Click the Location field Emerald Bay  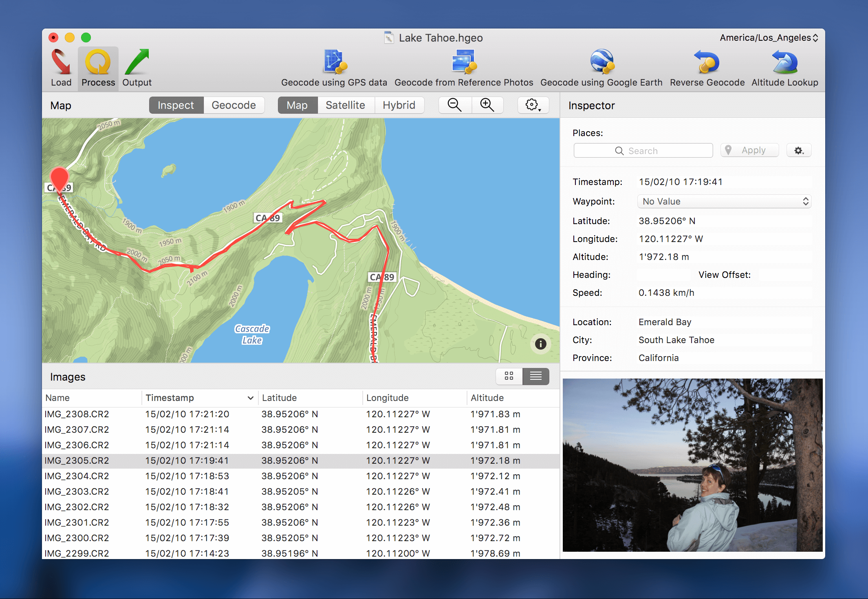coord(724,322)
